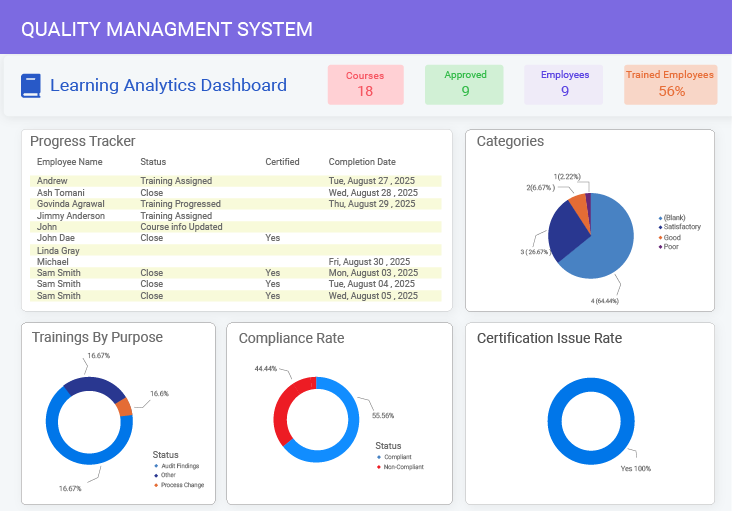Open the Employees 9 summary card

pos(563,84)
